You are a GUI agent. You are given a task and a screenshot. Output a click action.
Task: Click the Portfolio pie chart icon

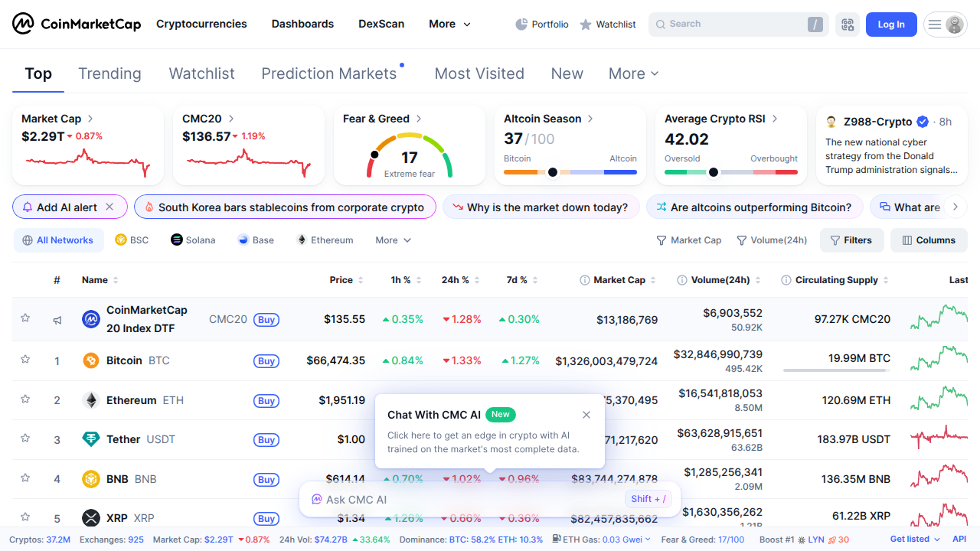click(x=521, y=24)
